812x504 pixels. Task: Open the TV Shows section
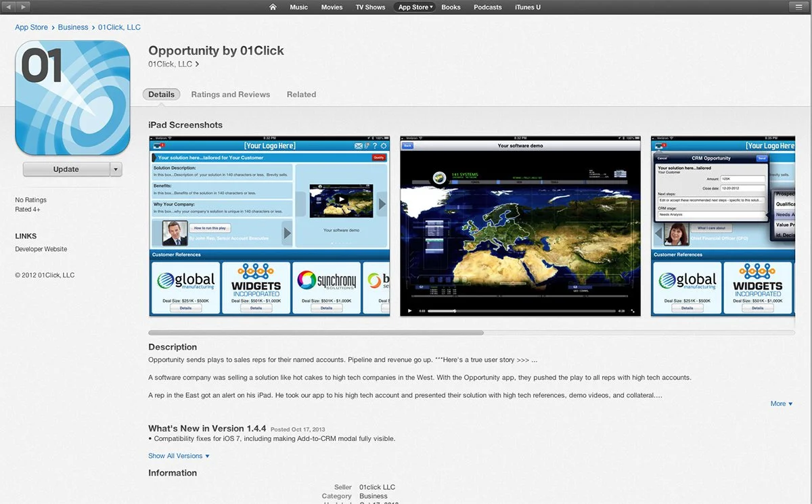(x=370, y=7)
